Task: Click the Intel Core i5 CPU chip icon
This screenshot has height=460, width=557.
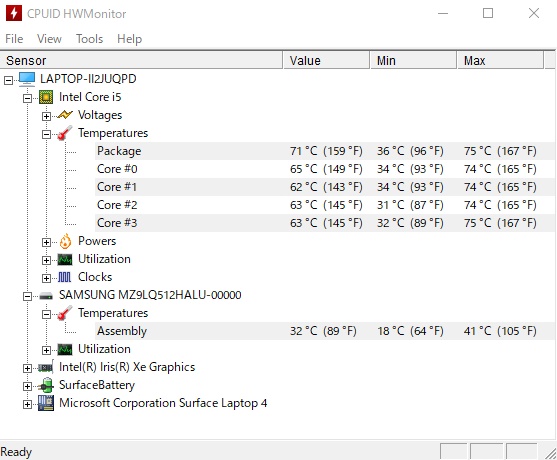Action: click(x=46, y=97)
